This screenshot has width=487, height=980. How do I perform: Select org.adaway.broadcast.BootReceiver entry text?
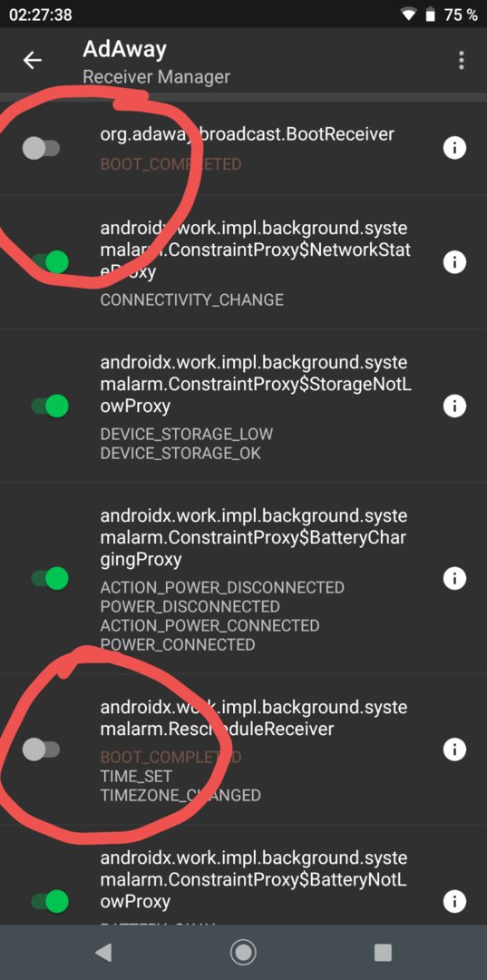point(248,134)
